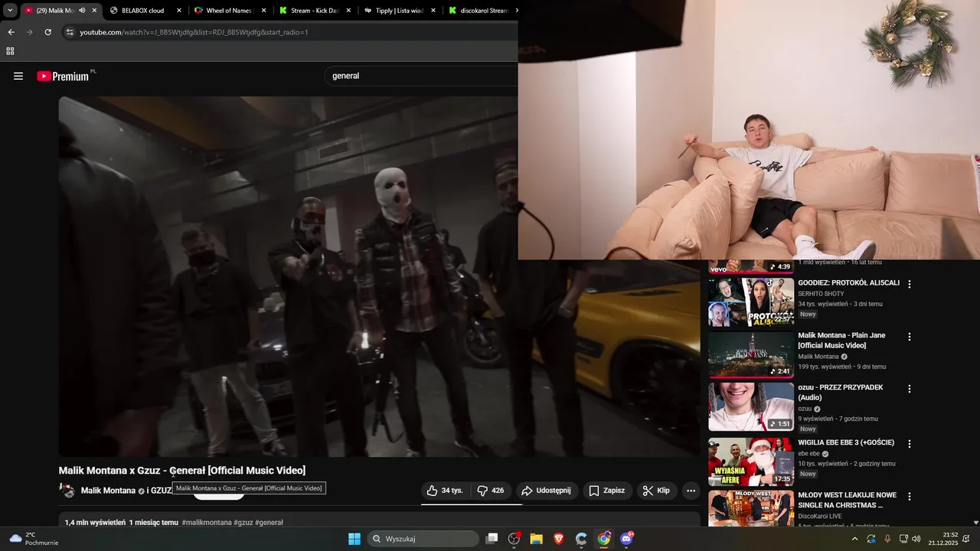Open Malik Montana - Plain Jane video title
Image resolution: width=980 pixels, height=551 pixels.
tap(841, 341)
